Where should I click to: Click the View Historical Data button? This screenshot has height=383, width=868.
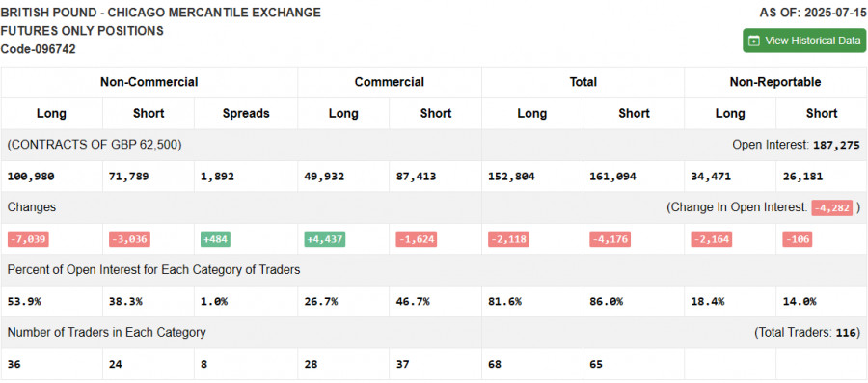[803, 41]
